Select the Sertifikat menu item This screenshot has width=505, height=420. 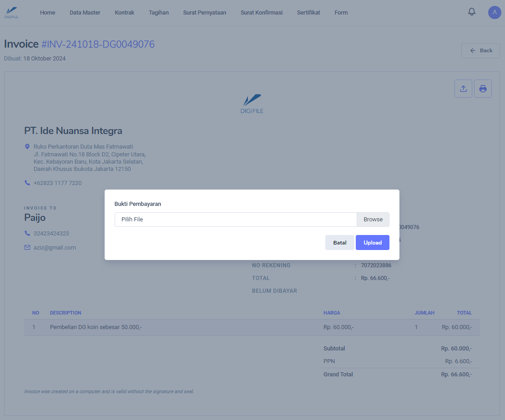tap(308, 13)
